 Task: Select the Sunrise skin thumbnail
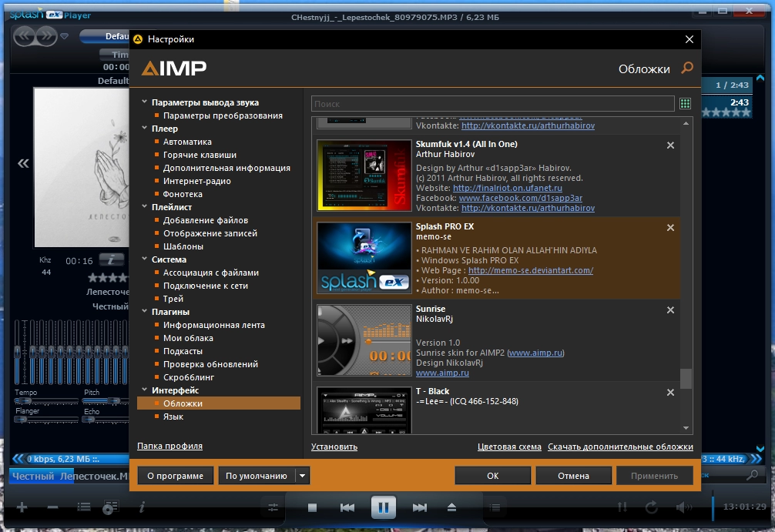pos(364,340)
